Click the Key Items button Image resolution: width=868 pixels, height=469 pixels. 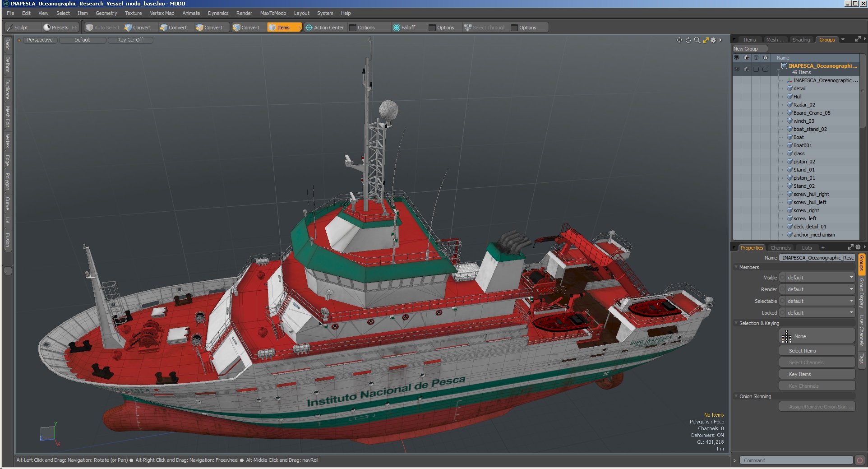point(817,374)
